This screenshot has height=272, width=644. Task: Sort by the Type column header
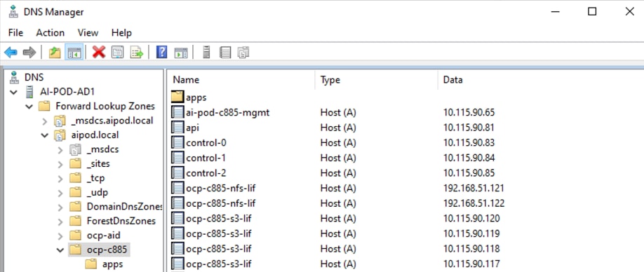376,80
